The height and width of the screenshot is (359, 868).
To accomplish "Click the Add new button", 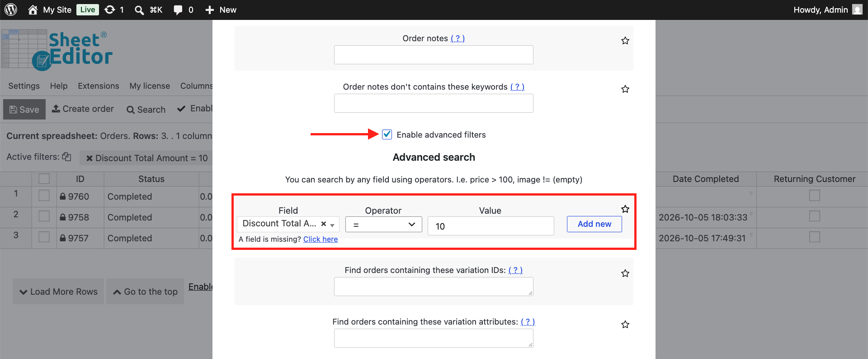I will (594, 224).
